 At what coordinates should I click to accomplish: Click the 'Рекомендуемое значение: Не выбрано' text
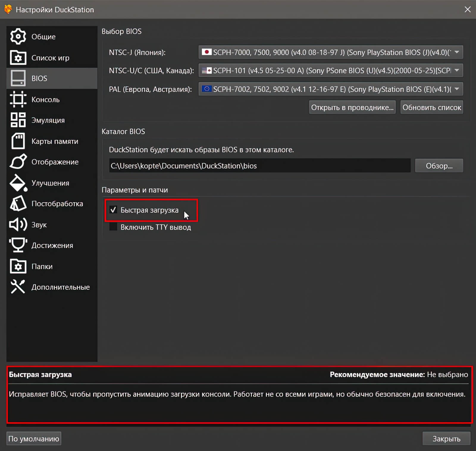click(399, 374)
